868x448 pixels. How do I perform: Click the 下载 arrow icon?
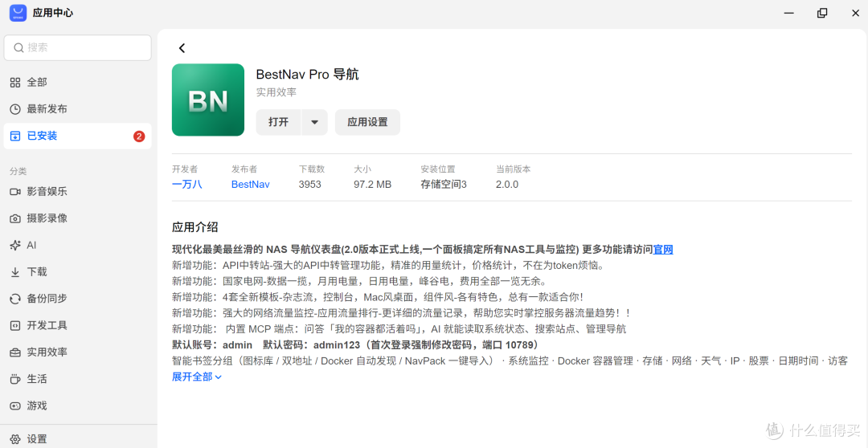[15, 272]
